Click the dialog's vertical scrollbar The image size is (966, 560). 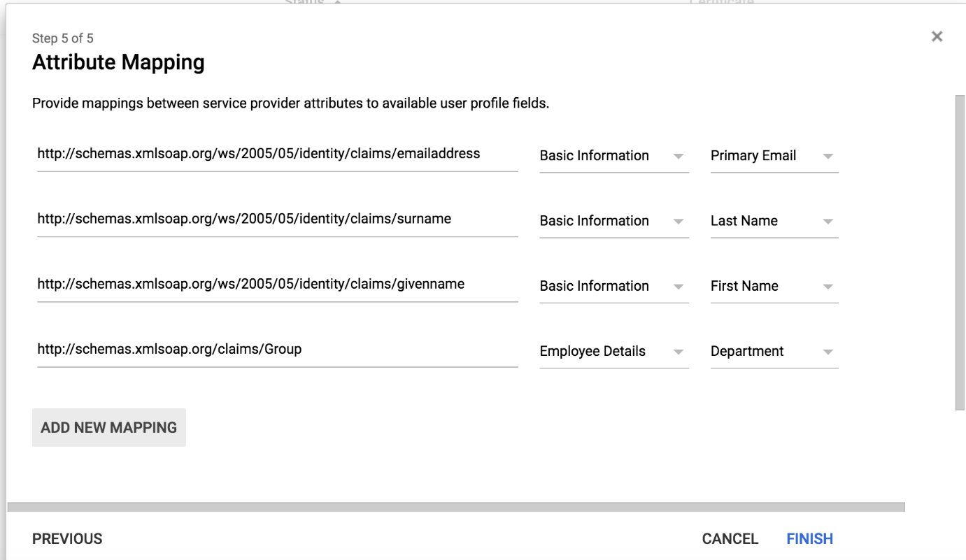(960, 252)
